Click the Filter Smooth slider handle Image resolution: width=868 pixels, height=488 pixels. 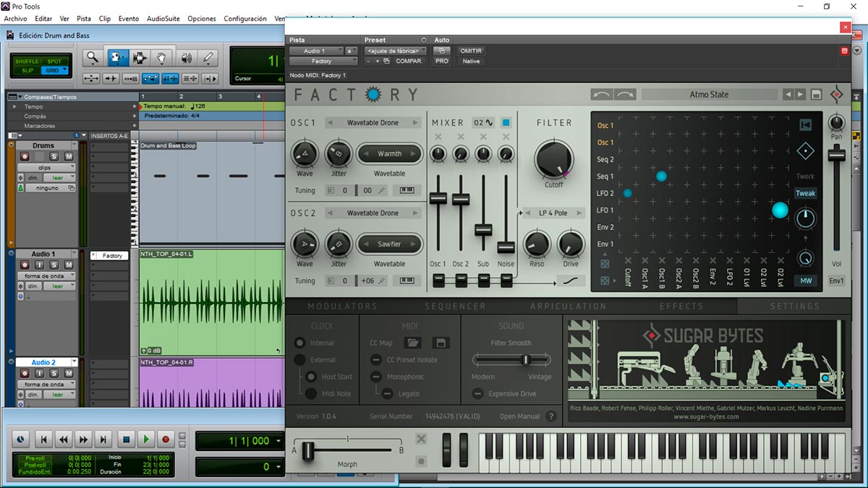(x=526, y=359)
